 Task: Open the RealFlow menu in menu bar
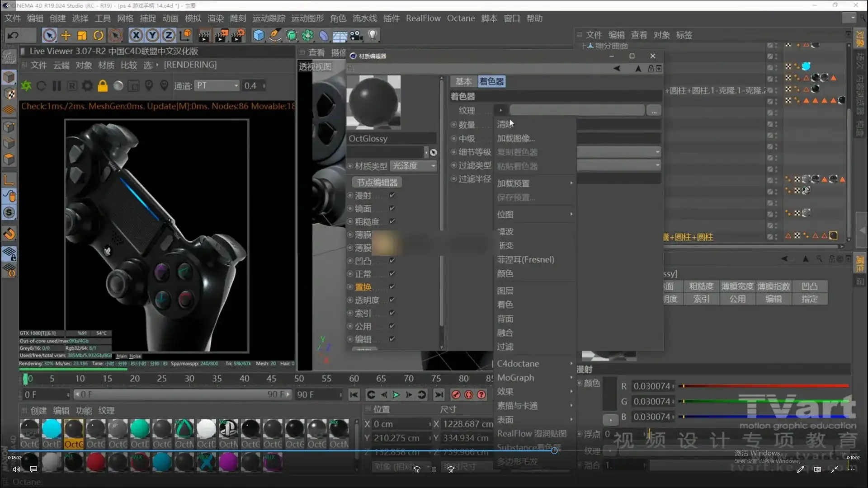pos(423,19)
